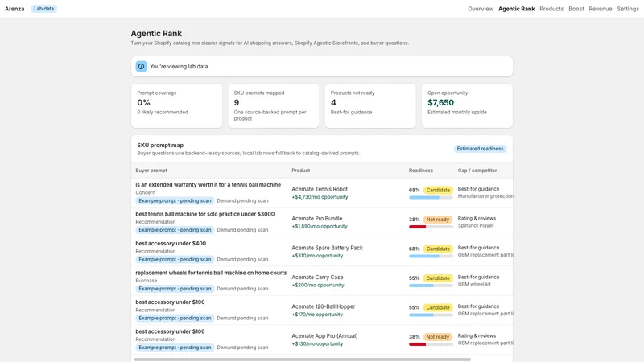This screenshot has width=644, height=362.
Task: Click the Arenza app name
Action: coord(14,9)
